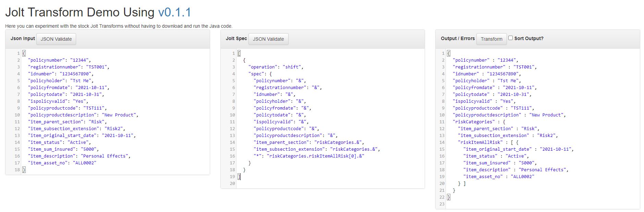Image resolution: width=644 pixels, height=212 pixels.
Task: Click JSON Validate button in Jolt Spec panel
Action: tap(268, 39)
